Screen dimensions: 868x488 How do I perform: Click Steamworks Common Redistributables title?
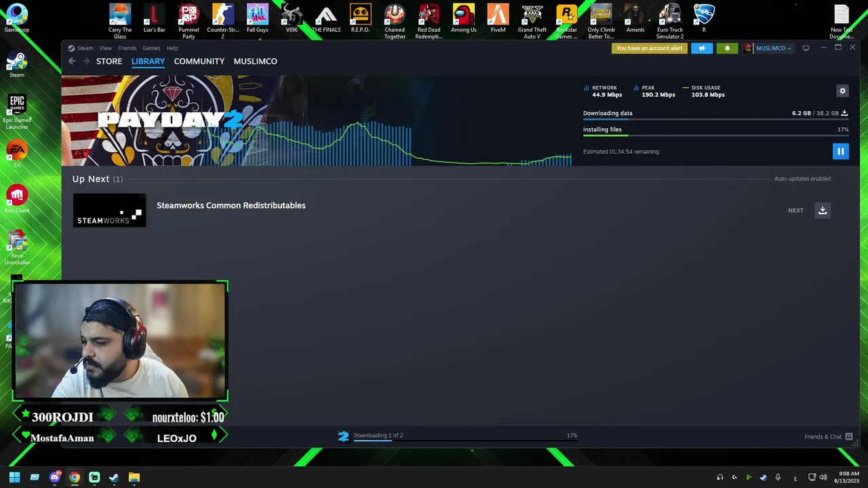[x=231, y=205]
